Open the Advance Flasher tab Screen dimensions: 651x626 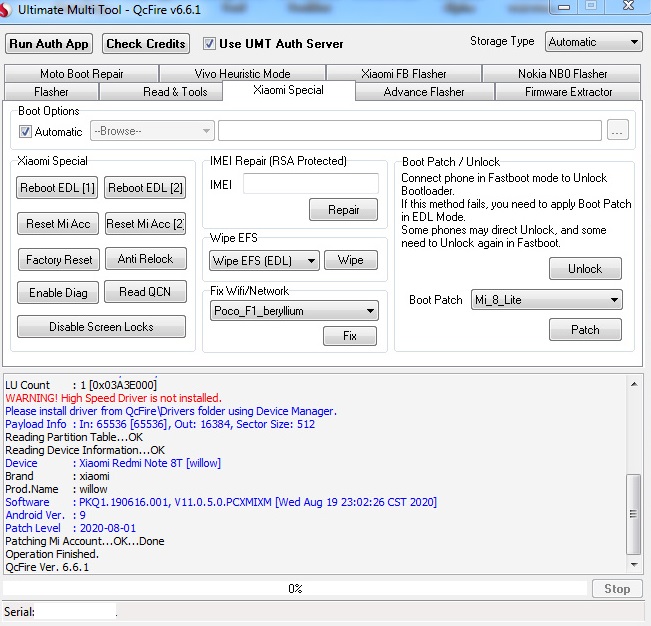click(x=424, y=92)
